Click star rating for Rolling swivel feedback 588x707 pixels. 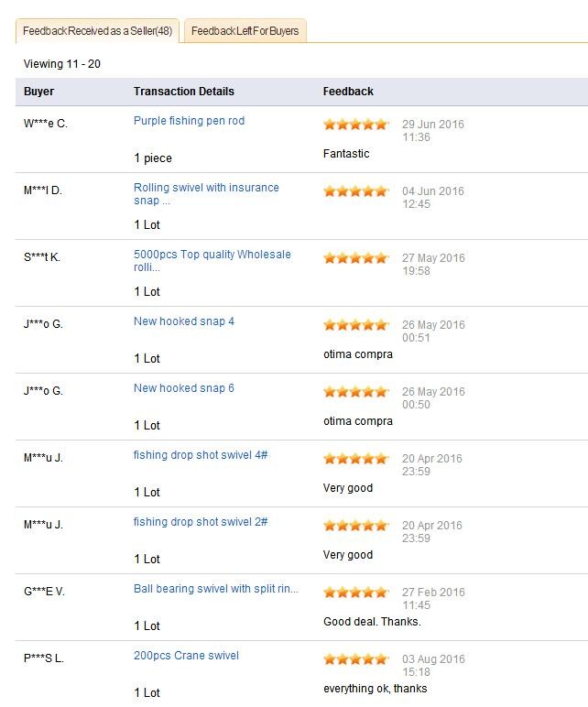pyautogui.click(x=355, y=191)
